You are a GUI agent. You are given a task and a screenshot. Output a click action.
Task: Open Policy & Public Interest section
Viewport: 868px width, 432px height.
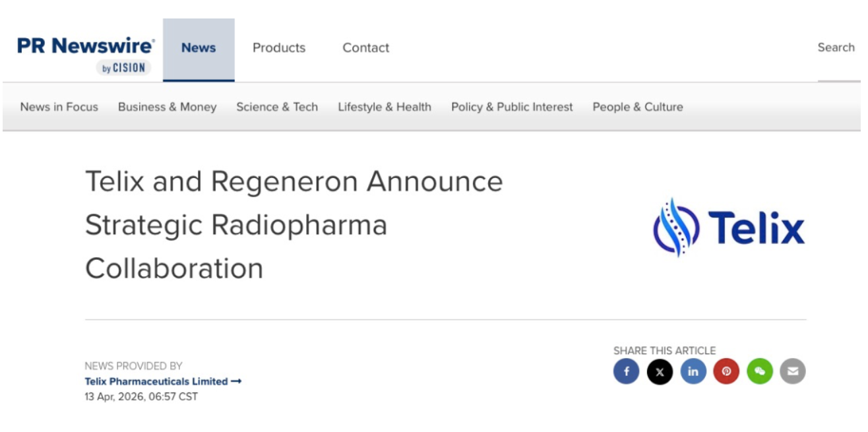512,107
